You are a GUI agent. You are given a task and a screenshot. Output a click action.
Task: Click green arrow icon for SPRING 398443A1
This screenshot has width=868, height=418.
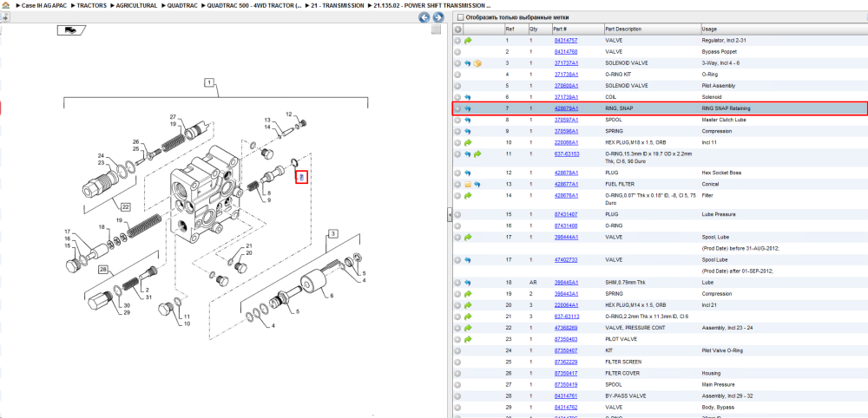(x=468, y=294)
